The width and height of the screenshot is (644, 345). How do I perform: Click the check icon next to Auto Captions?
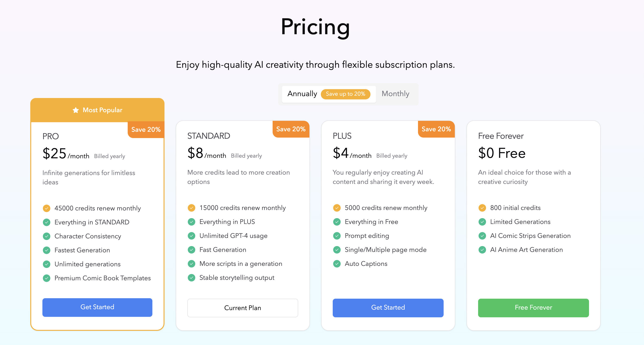tap(337, 264)
